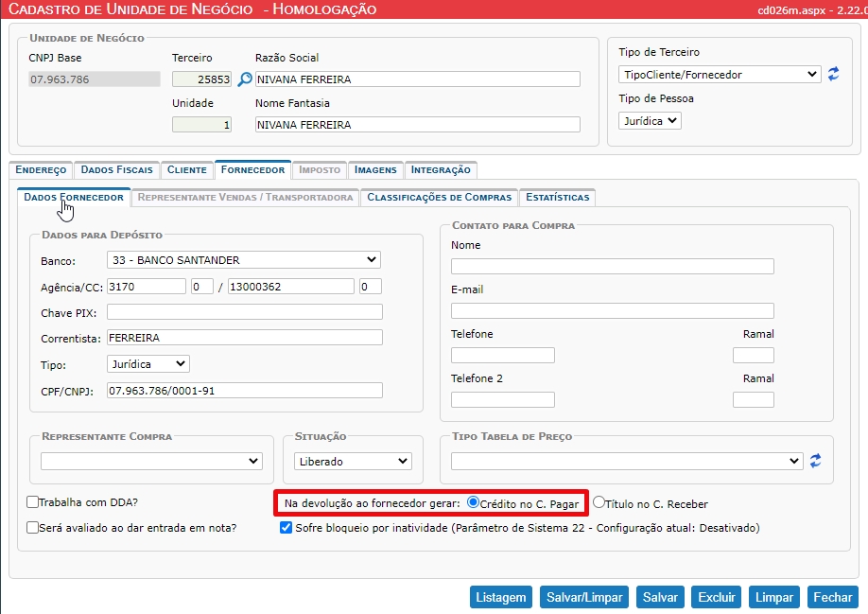Click the CPF/CNPJ field
The image size is (868, 614).
click(x=245, y=391)
